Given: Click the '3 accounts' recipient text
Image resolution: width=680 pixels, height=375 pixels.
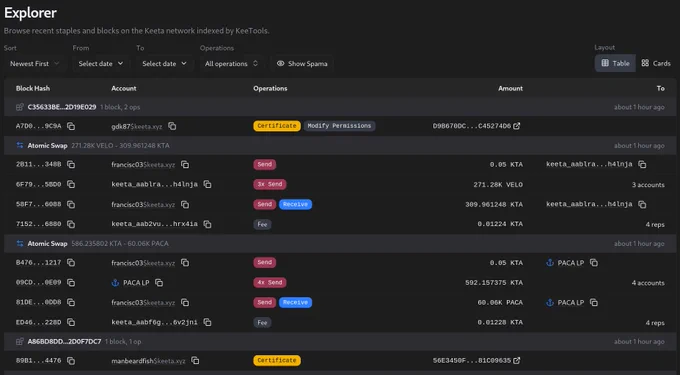Looking at the screenshot, I should coord(648,185).
